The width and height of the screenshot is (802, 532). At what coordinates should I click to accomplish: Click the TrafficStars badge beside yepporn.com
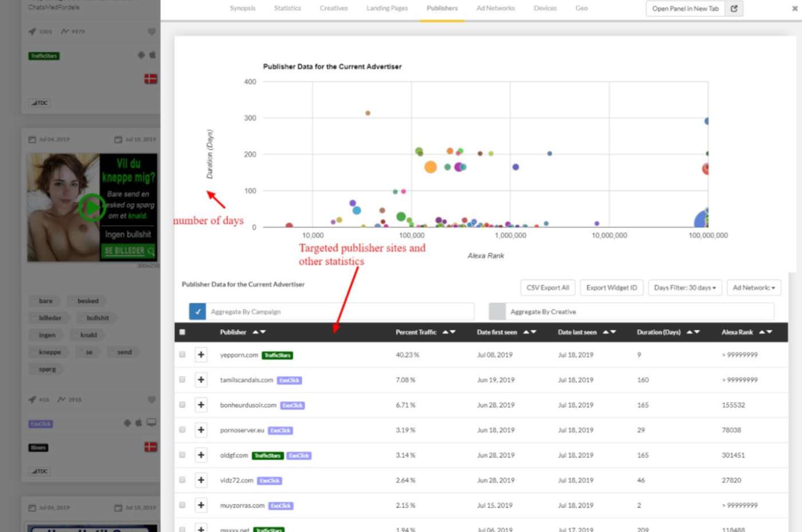click(277, 356)
